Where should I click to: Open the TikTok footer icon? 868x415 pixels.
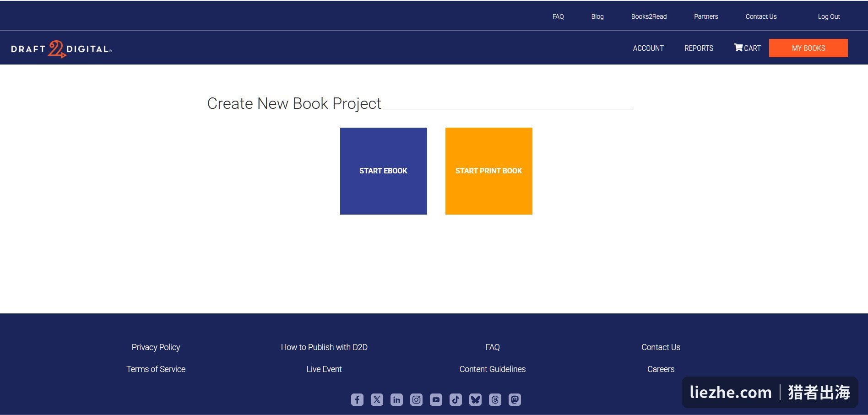pyautogui.click(x=456, y=399)
